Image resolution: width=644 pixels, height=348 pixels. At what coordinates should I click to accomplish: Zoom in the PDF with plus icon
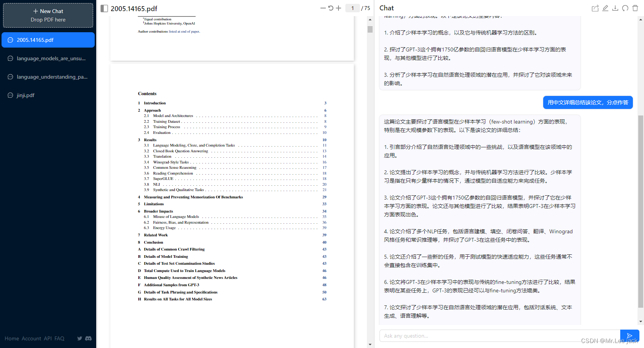tap(338, 8)
